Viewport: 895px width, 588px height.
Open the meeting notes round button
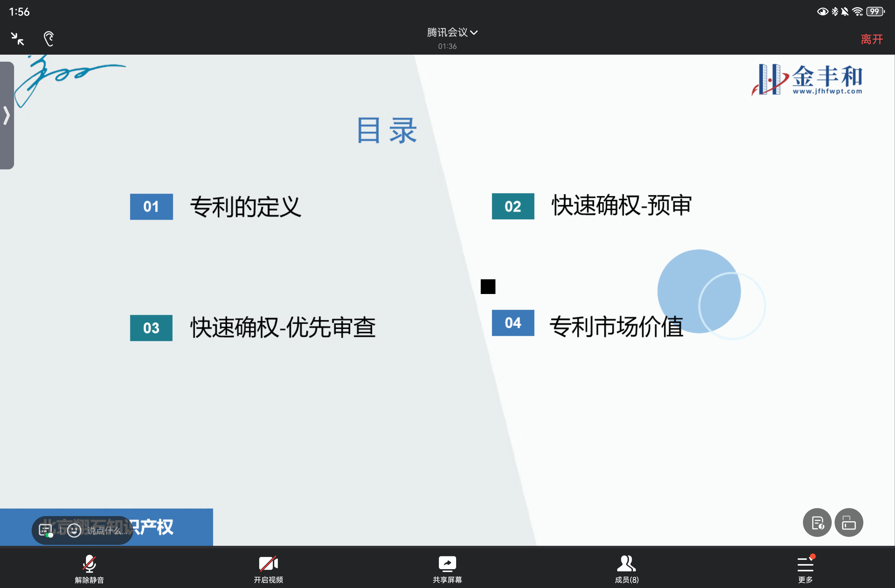[817, 522]
